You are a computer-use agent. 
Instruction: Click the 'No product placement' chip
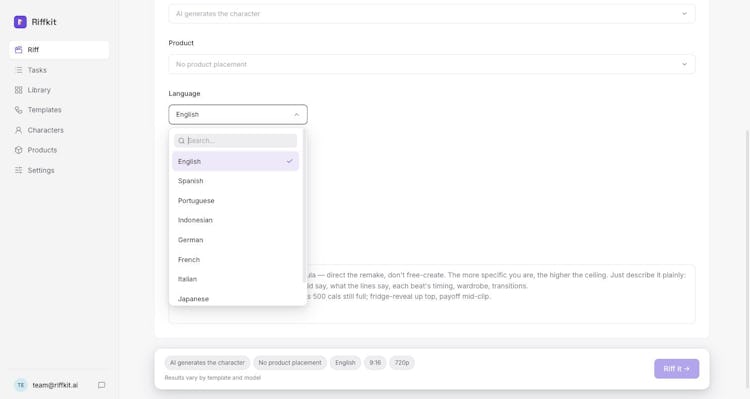[290, 363]
